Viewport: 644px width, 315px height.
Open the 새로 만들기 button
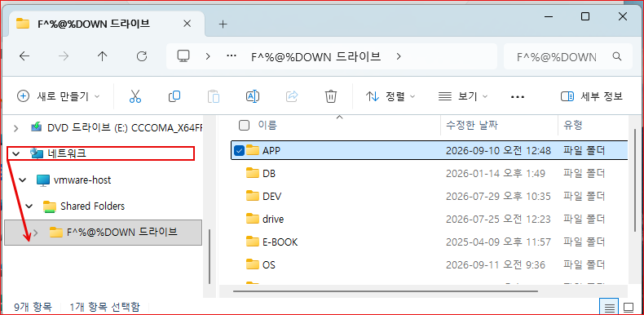pyautogui.click(x=59, y=96)
